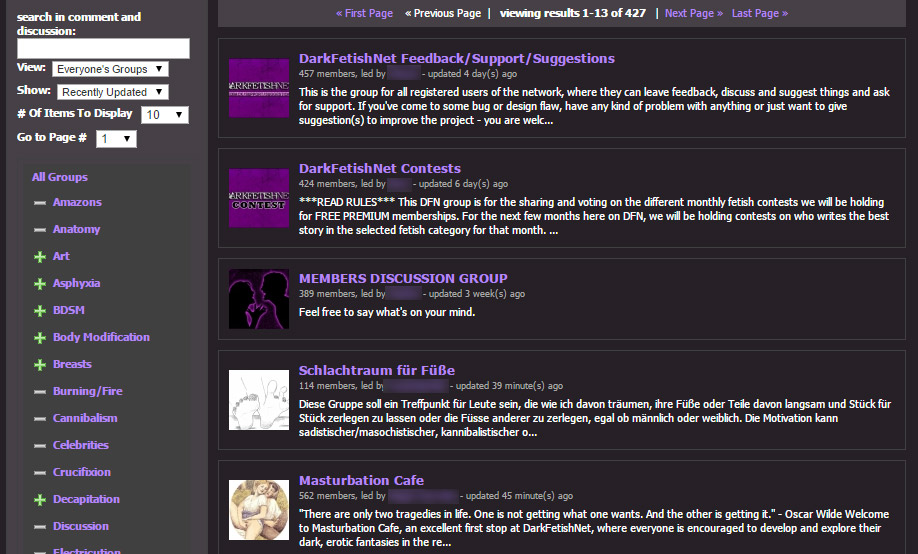Open the Show Recently Updated dropdown

112,92
